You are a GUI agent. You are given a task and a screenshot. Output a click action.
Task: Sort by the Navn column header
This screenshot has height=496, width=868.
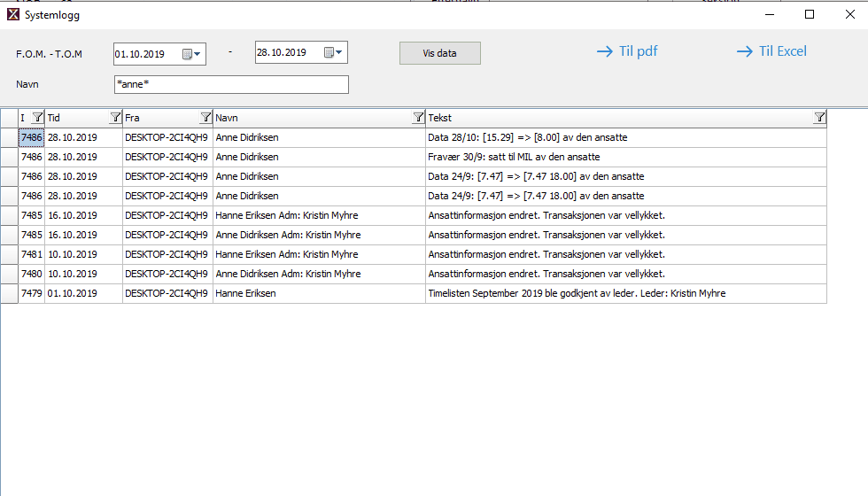pos(310,118)
